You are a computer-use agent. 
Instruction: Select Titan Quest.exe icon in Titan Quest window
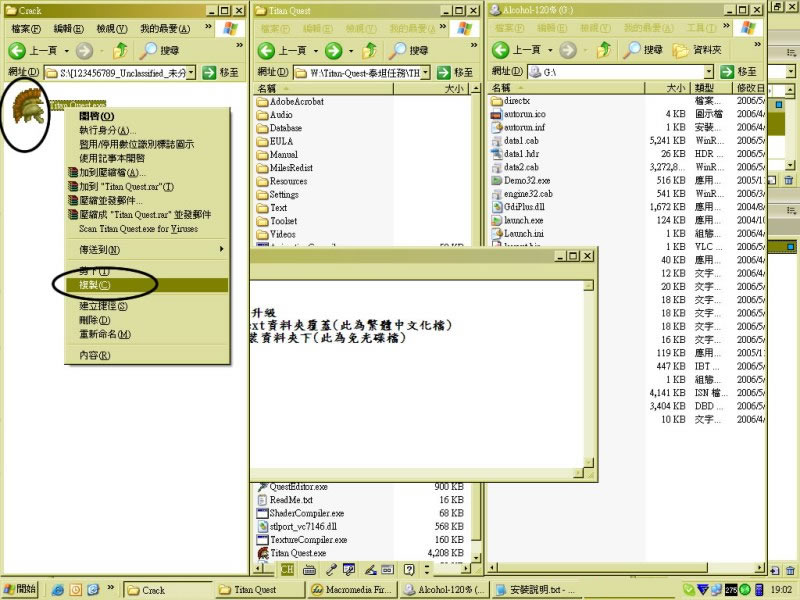pyautogui.click(x=263, y=553)
